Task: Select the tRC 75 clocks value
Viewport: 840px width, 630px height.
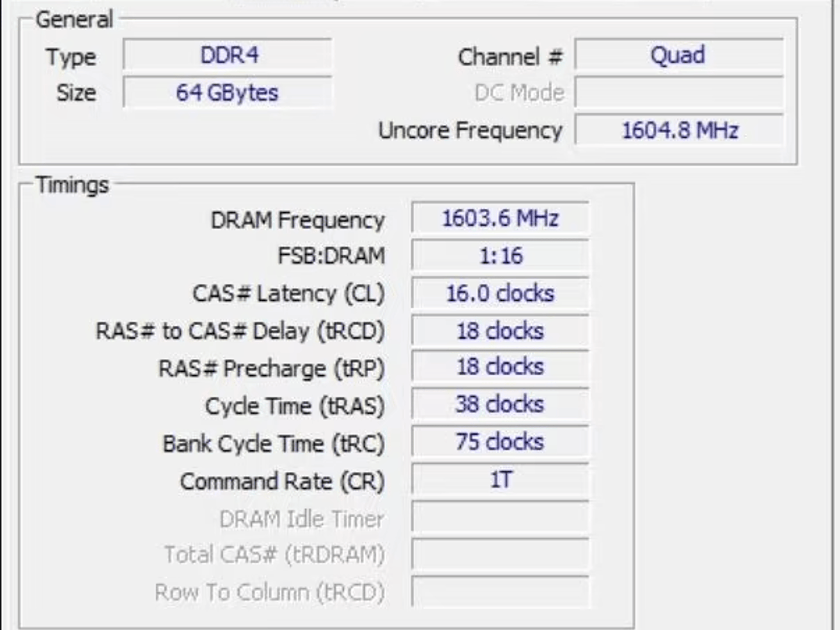Action: [x=500, y=442]
